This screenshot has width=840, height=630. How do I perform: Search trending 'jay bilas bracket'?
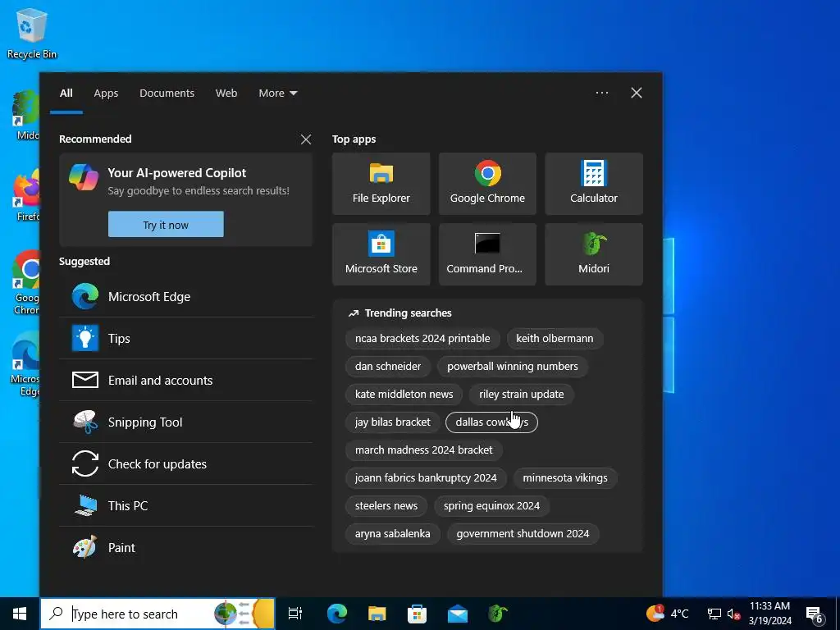tap(393, 422)
